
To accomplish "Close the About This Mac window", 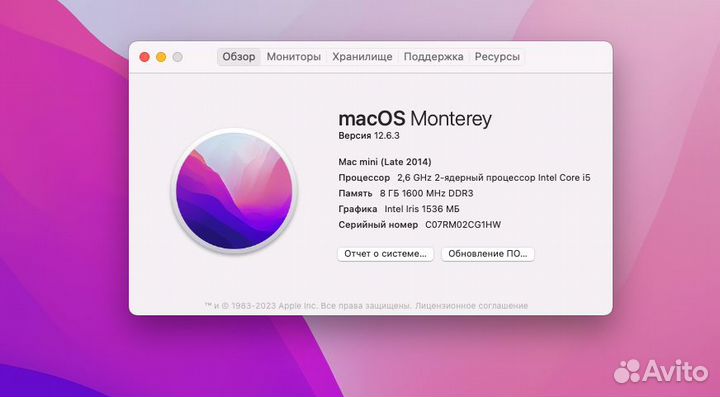I will pos(145,57).
